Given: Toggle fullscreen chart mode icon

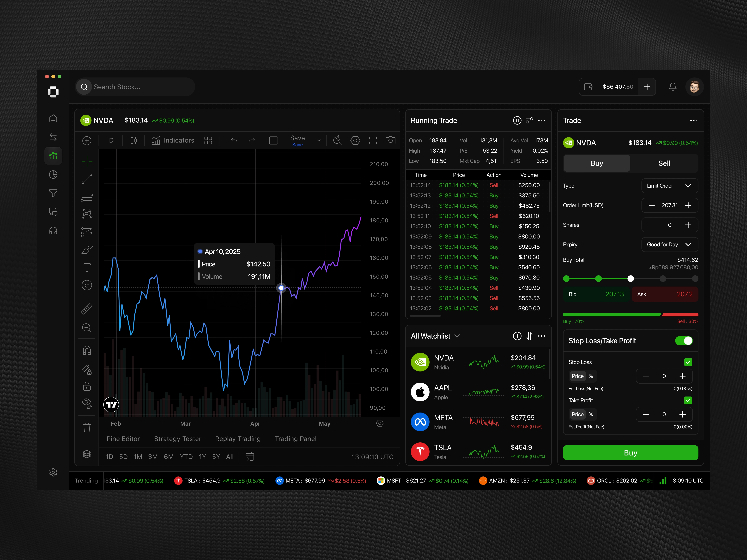Looking at the screenshot, I should point(373,140).
